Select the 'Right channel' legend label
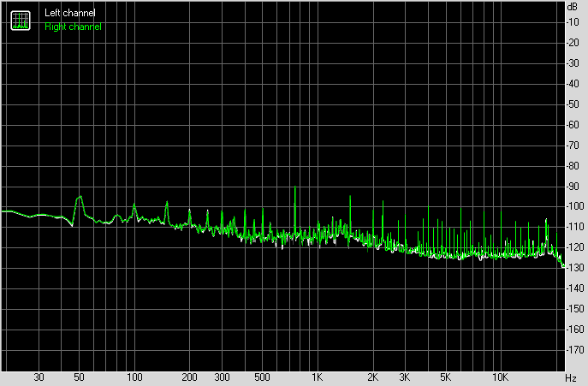 tap(73, 27)
